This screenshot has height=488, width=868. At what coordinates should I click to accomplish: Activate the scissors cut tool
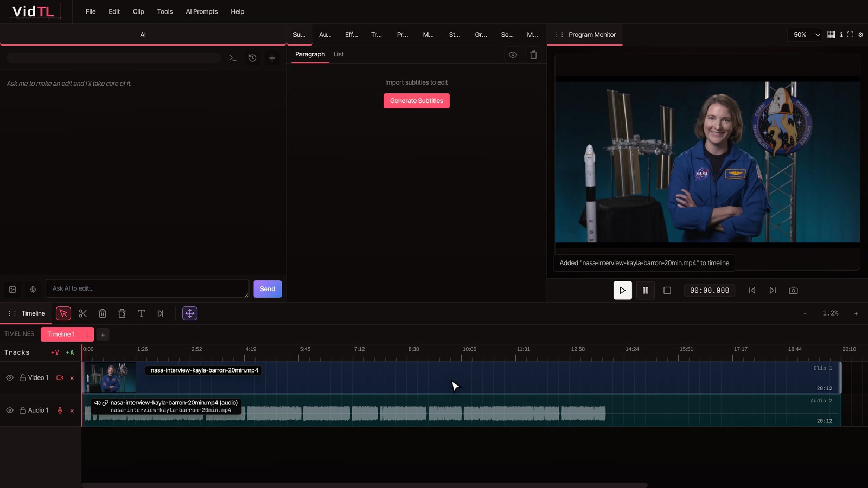pyautogui.click(x=83, y=313)
